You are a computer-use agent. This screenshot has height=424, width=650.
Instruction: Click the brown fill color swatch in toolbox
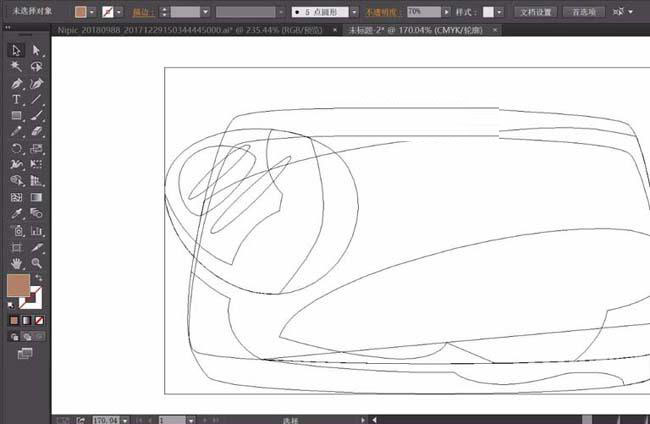pos(18,286)
